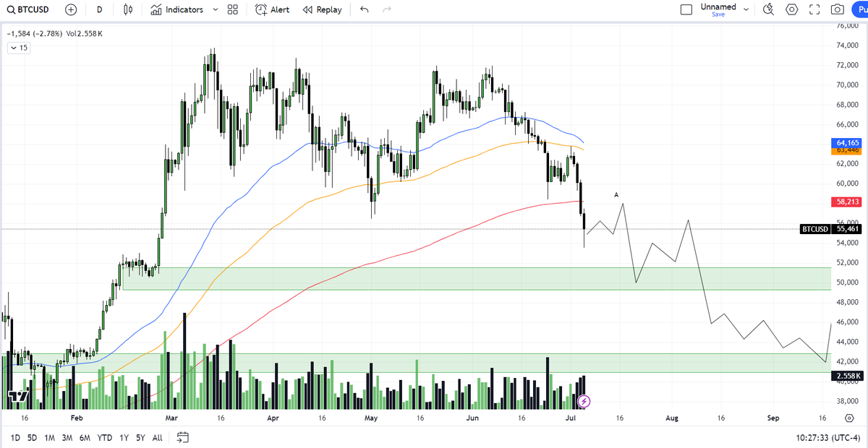Select the YTD date range
Screen dimensions: 868x448
[104, 437]
